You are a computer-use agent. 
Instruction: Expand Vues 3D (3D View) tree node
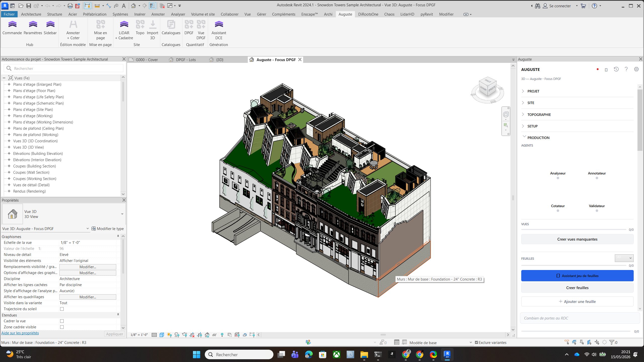coord(9,147)
